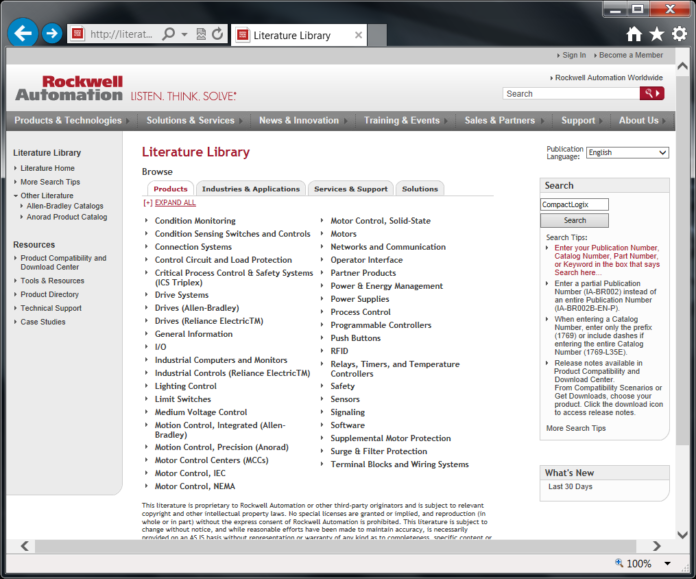696x579 pixels.
Task: Click the red site search submit button
Action: [x=652, y=93]
